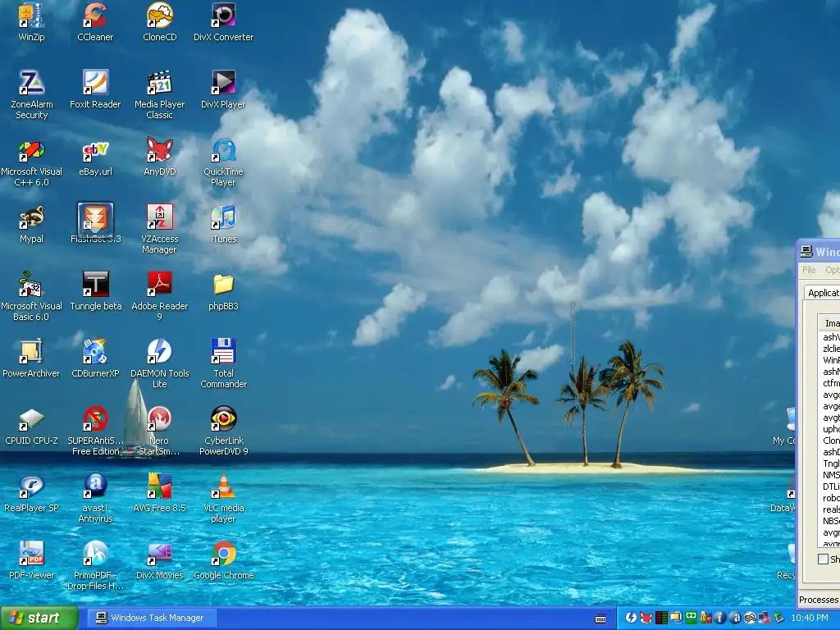Switch to Task Manager's Applications tab
The width and height of the screenshot is (840, 630).
click(x=822, y=293)
